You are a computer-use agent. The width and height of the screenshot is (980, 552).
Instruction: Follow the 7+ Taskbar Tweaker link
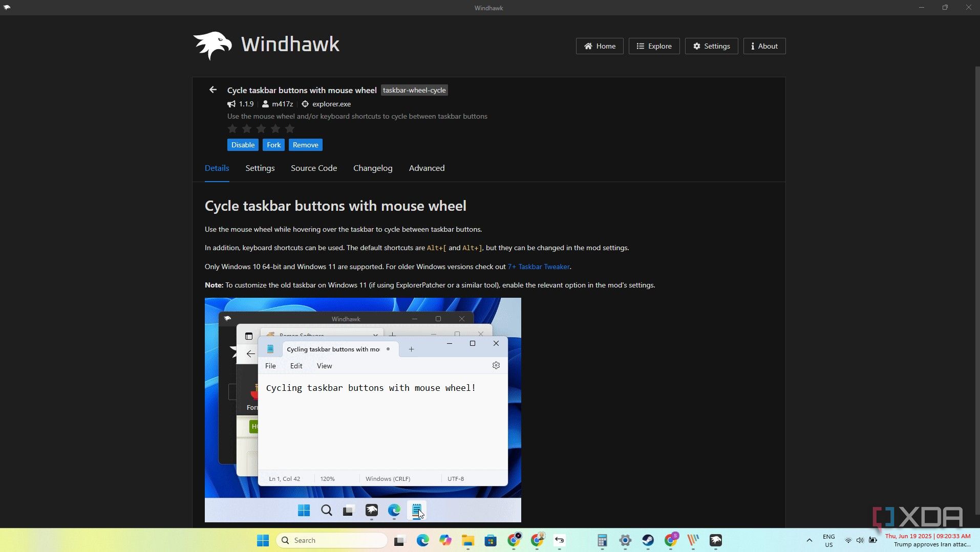[x=539, y=267]
